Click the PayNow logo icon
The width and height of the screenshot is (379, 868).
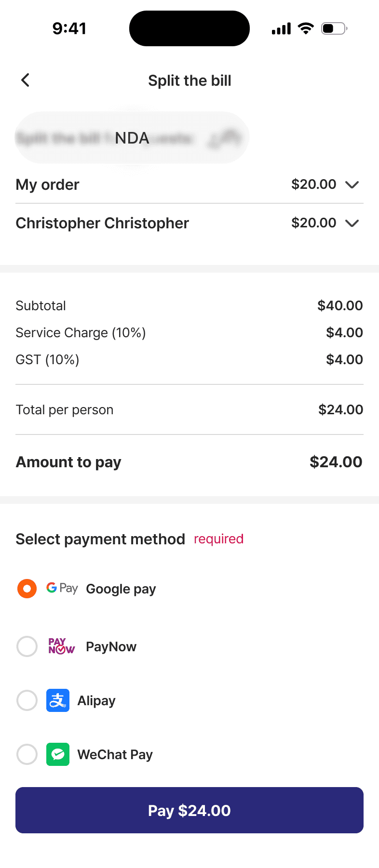pos(61,646)
